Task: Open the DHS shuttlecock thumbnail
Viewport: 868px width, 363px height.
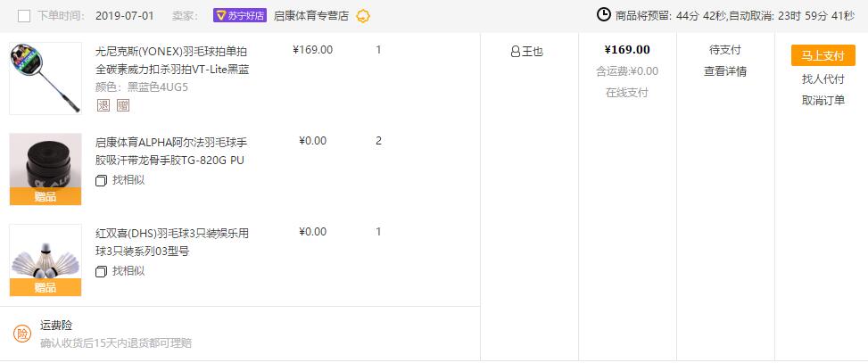Action: [x=45, y=260]
